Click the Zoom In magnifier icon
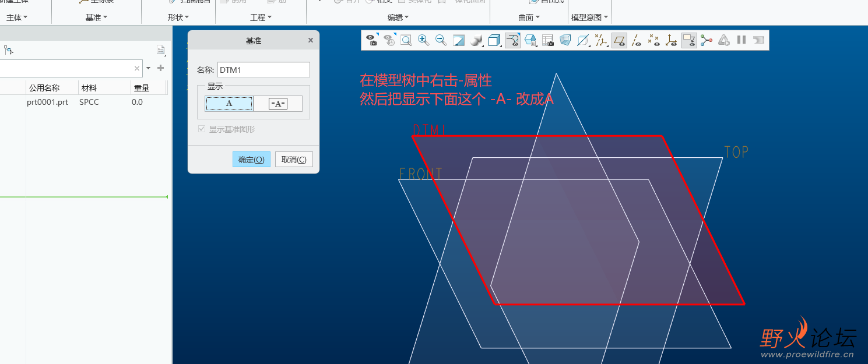This screenshot has height=364, width=868. pos(424,40)
